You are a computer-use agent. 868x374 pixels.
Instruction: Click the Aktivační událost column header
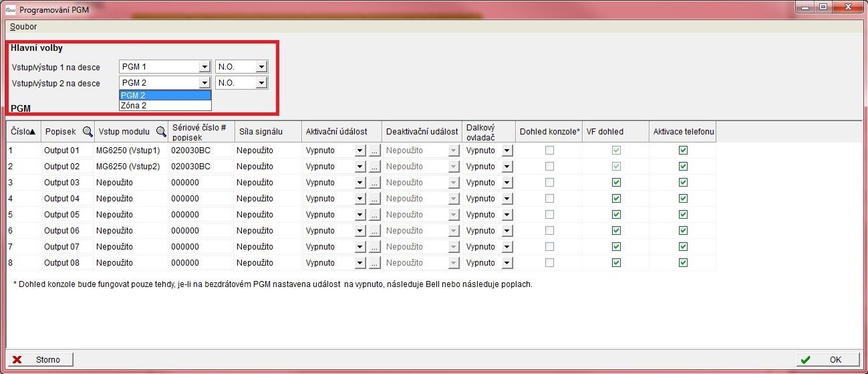(337, 132)
